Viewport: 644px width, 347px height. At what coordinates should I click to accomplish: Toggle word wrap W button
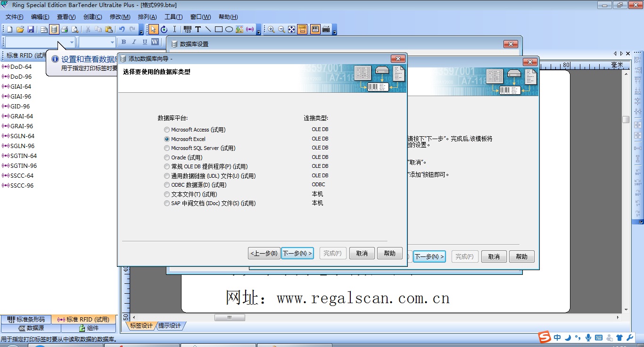155,42
